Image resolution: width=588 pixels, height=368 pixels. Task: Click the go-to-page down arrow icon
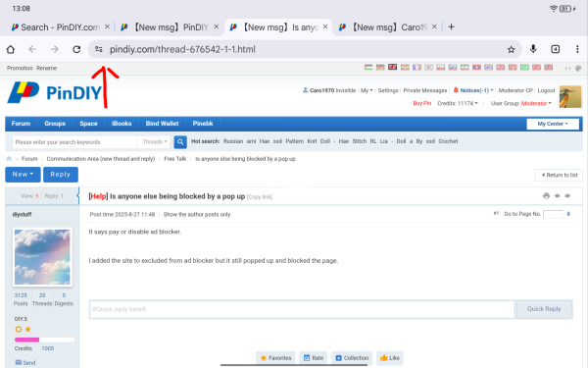click(x=568, y=214)
